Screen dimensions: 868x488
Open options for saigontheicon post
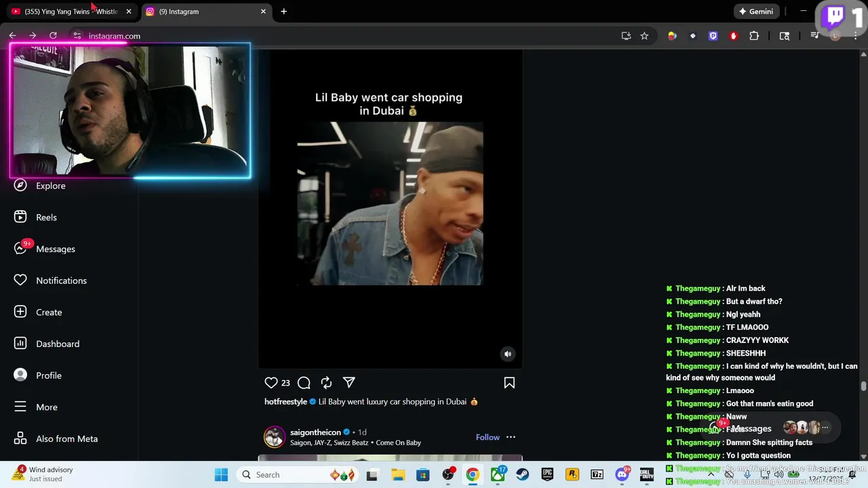(511, 437)
